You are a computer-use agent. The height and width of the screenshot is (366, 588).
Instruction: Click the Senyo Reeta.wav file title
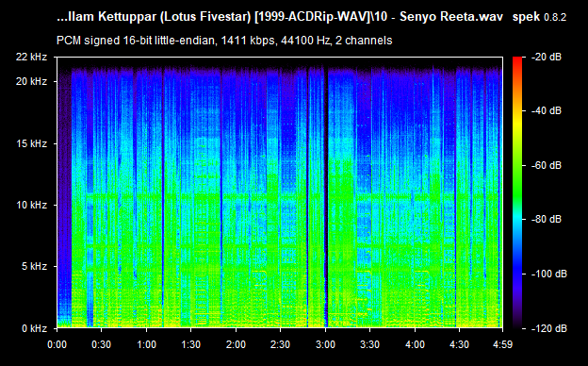451,17
